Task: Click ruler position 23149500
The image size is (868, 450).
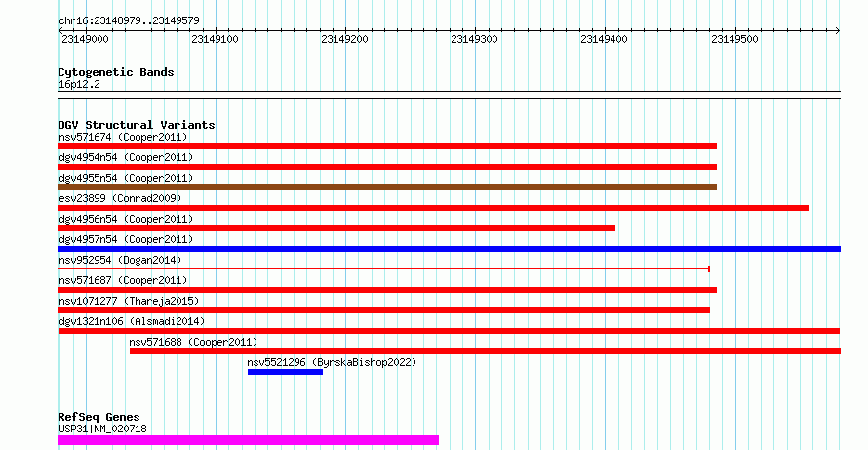Action: click(x=734, y=39)
